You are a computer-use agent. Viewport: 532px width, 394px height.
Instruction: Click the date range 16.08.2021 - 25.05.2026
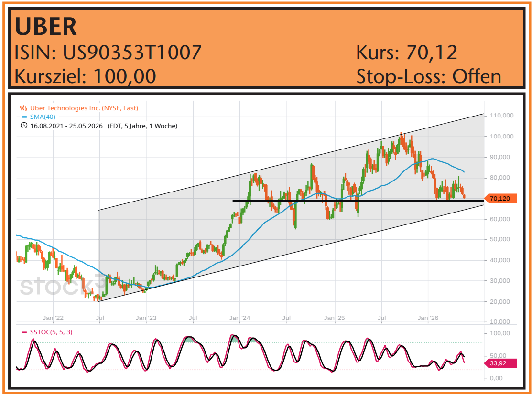click(x=66, y=126)
